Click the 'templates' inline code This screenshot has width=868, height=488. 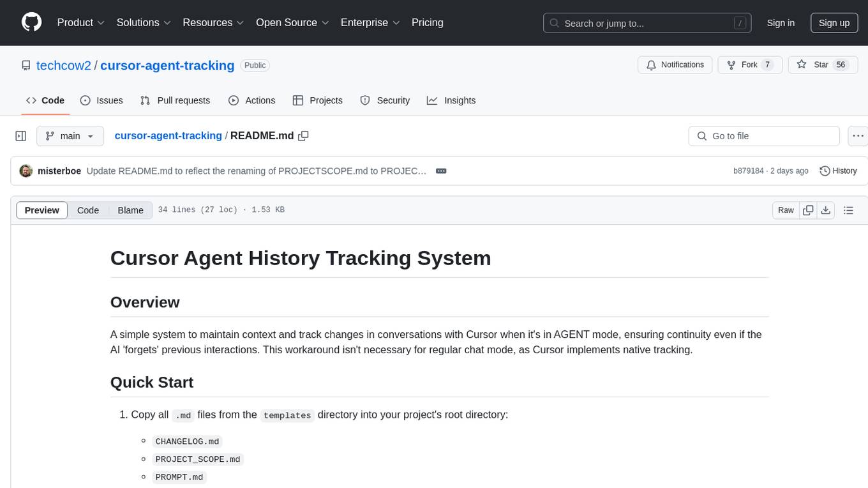(x=287, y=415)
